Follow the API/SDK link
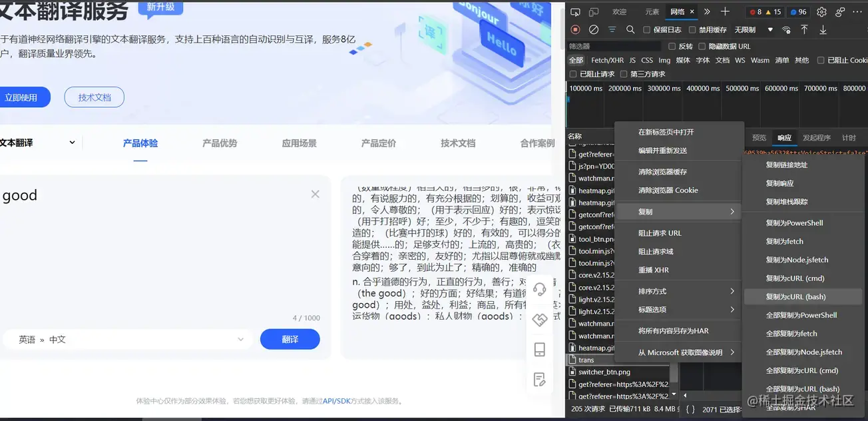 337,401
